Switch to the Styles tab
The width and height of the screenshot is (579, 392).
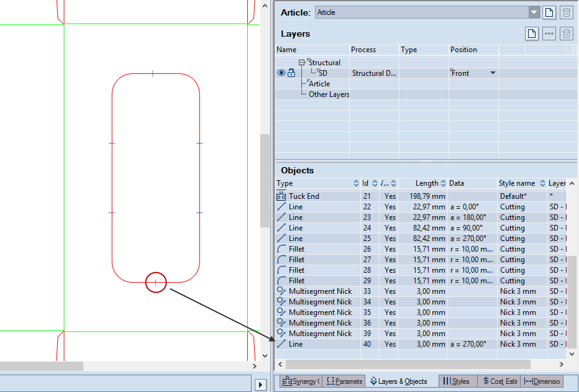[457, 381]
